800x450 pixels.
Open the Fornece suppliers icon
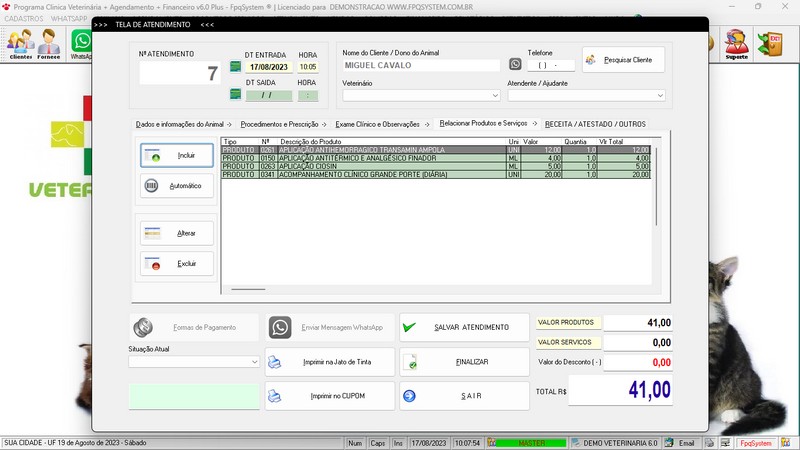[49, 43]
